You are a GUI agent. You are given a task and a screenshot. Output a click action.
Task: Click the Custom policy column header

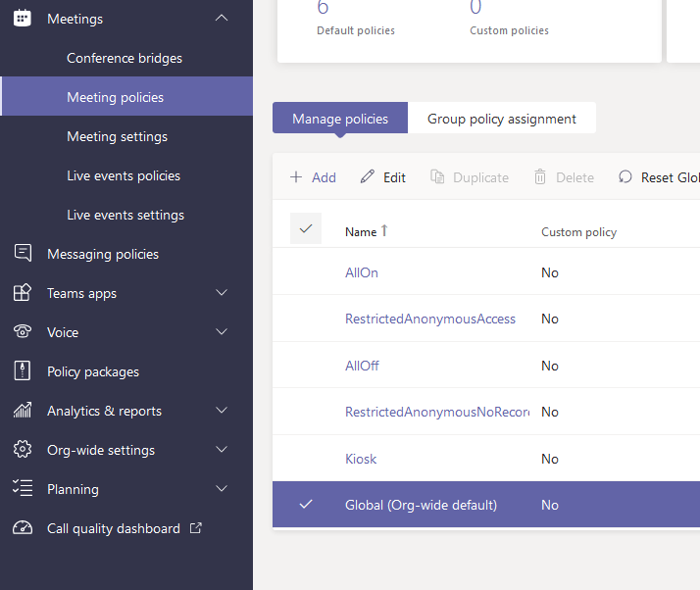pos(579,232)
